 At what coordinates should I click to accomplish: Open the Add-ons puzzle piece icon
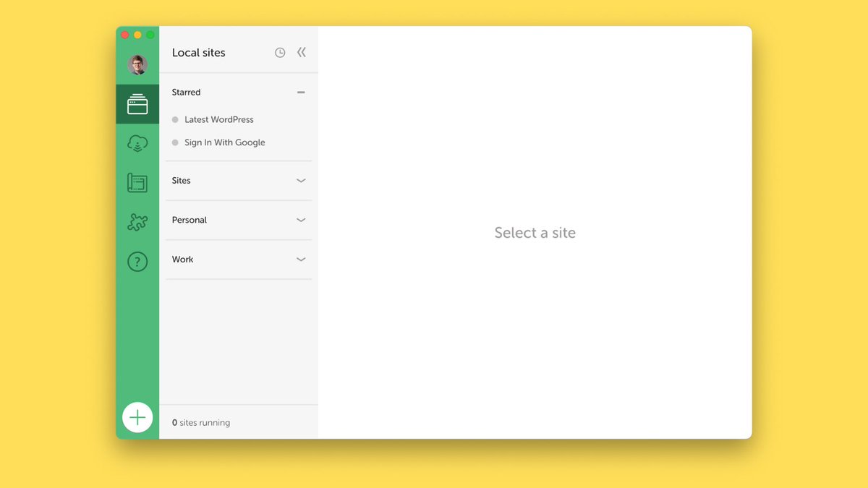pos(137,222)
